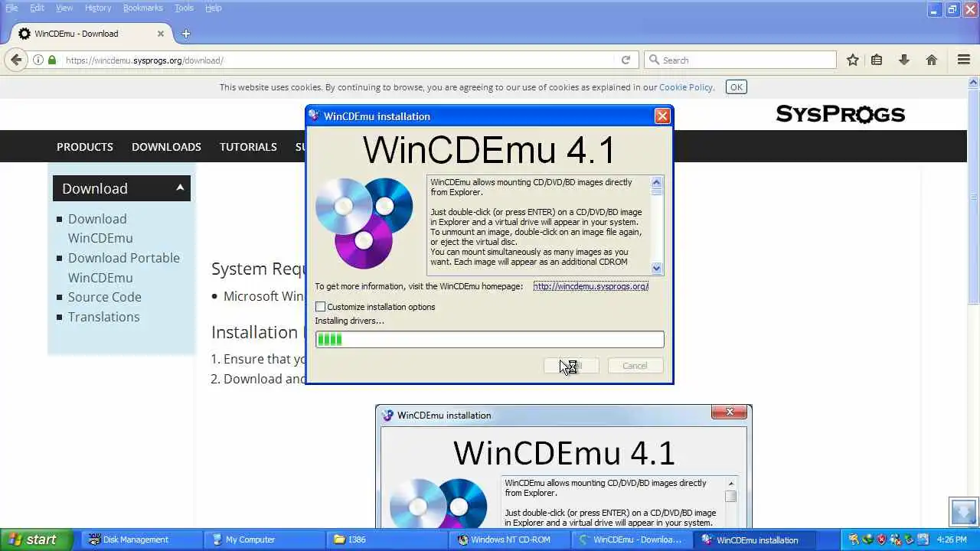
Task: Click the WinCDEmu discs logo in installer
Action: click(x=364, y=222)
